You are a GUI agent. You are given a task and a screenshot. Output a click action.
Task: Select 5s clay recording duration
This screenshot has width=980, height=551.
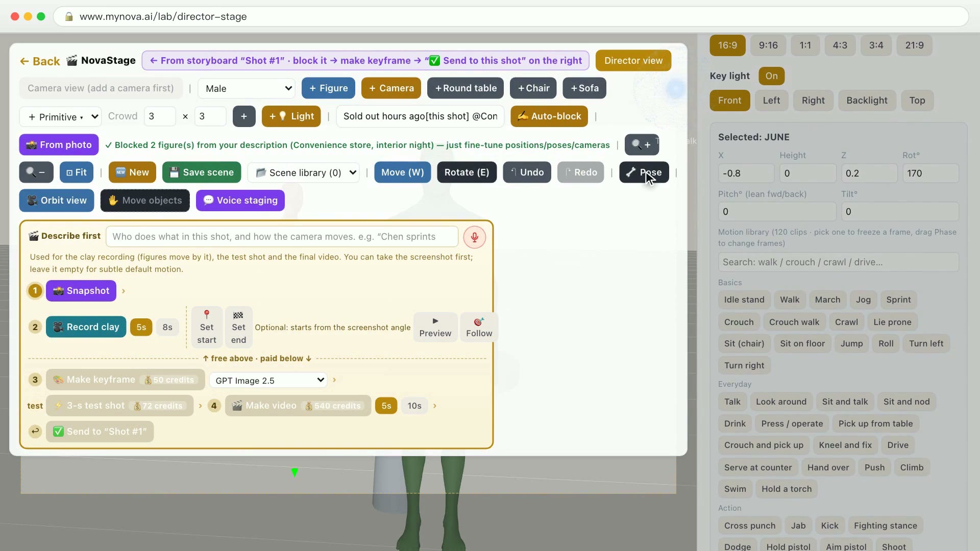[x=141, y=327]
